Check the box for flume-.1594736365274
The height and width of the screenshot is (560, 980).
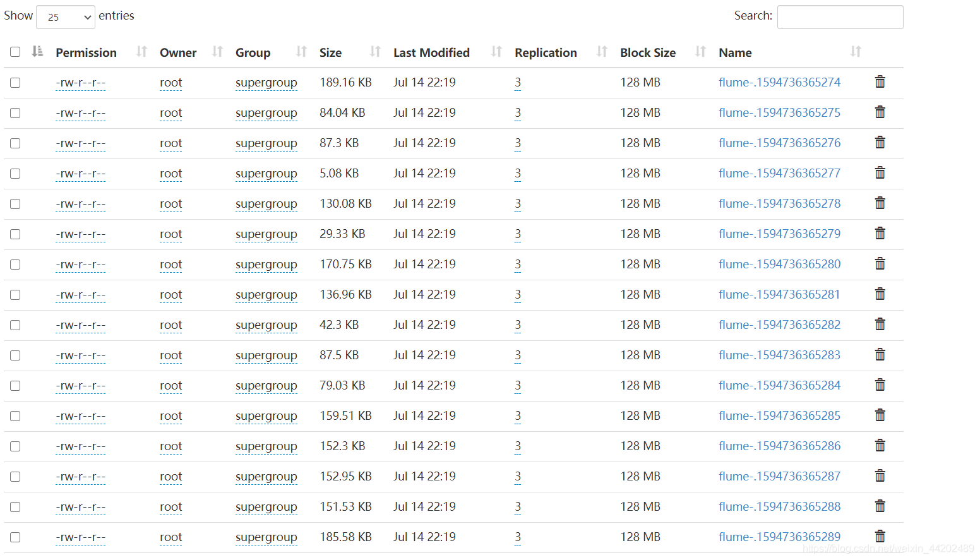point(15,83)
